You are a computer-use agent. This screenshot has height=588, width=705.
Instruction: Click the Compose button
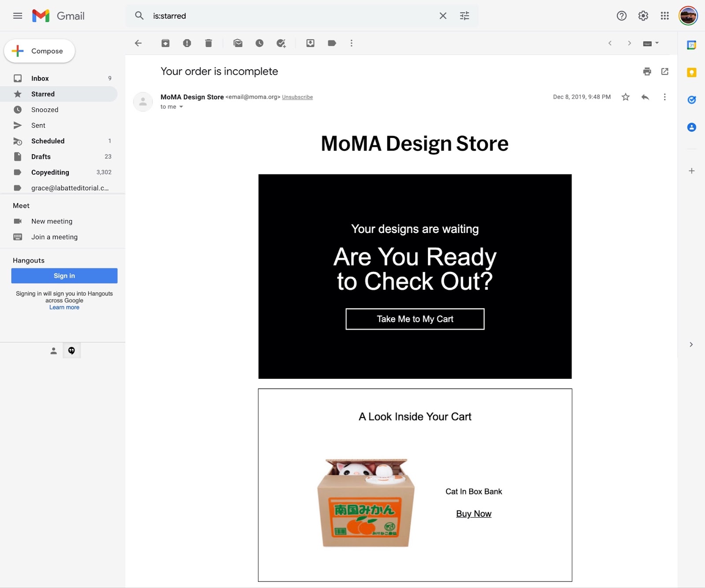pyautogui.click(x=40, y=51)
